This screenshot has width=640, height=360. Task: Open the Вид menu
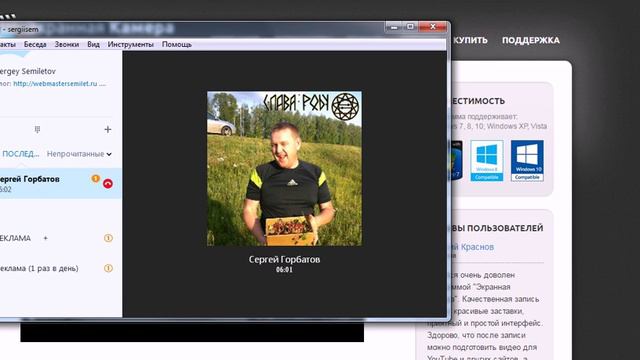tap(93, 44)
